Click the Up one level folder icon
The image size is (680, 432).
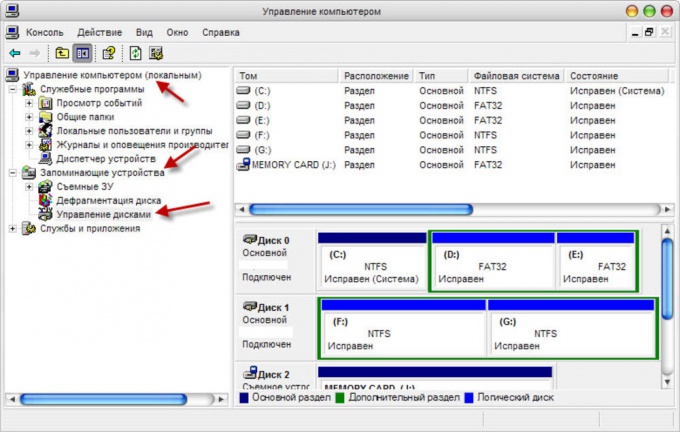pyautogui.click(x=62, y=52)
